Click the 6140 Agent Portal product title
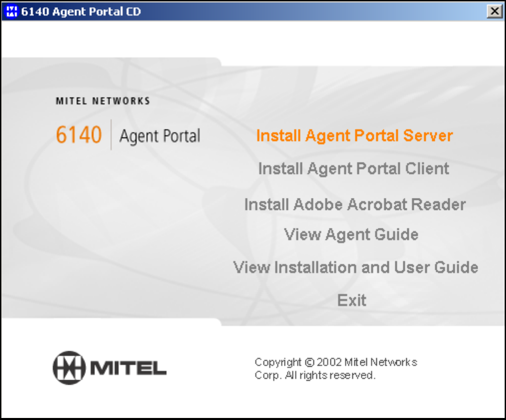Viewport: 506px width, 420px height. [128, 135]
